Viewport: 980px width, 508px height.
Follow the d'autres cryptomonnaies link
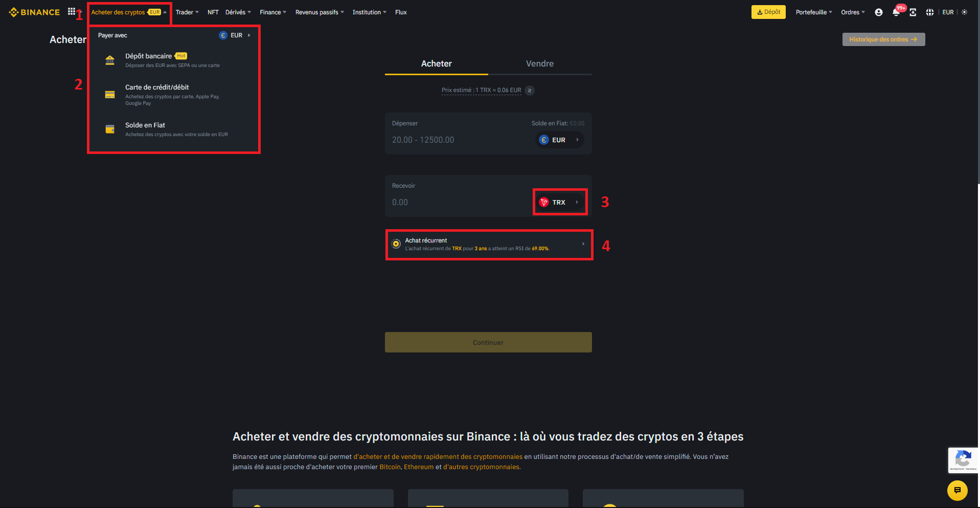pyautogui.click(x=481, y=467)
